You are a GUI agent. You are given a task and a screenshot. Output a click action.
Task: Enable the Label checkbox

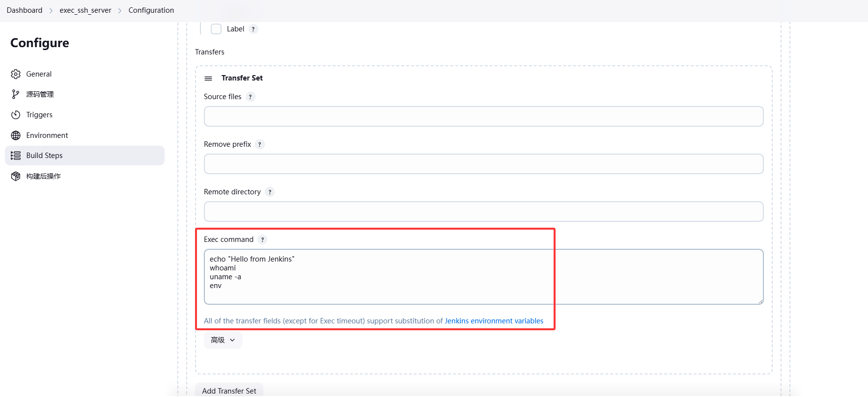pos(216,29)
